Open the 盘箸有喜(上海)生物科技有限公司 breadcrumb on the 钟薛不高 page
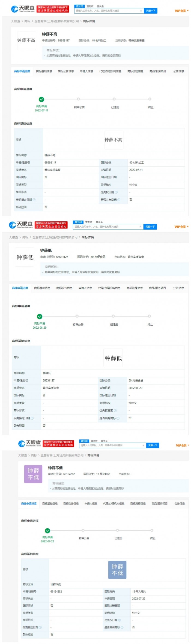This screenshot has width=191, height=644. pyautogui.click(x=56, y=21)
